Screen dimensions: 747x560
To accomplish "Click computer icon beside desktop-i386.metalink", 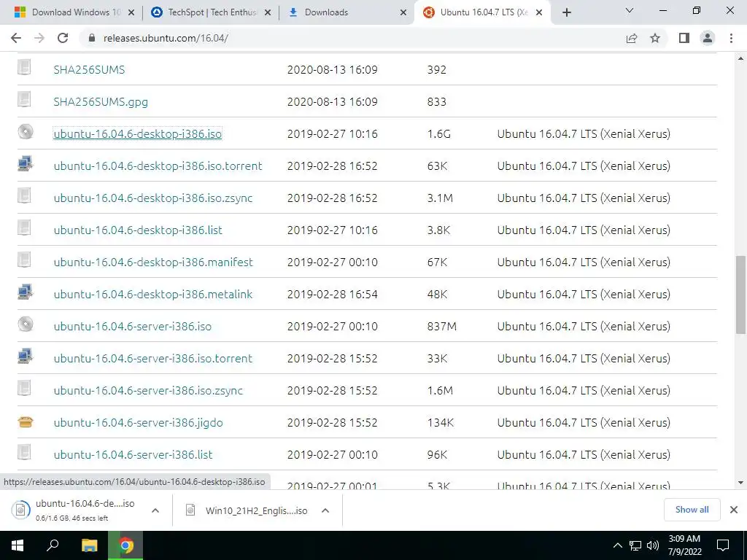I will [26, 292].
